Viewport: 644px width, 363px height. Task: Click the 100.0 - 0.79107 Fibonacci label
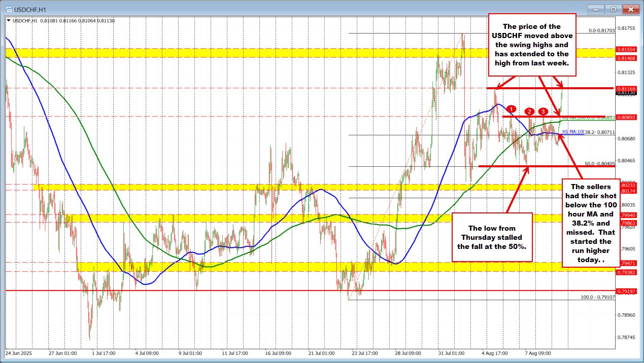598,297
